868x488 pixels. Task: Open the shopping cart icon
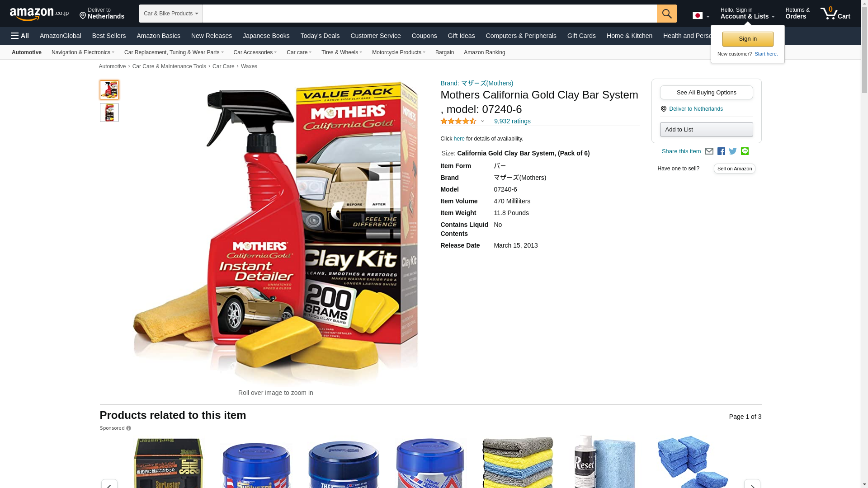[x=835, y=13]
